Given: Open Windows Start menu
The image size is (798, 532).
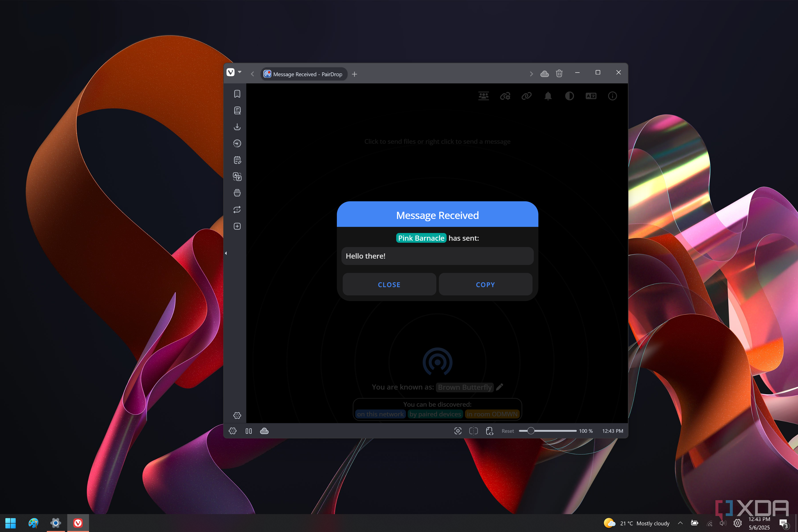Looking at the screenshot, I should point(10,523).
